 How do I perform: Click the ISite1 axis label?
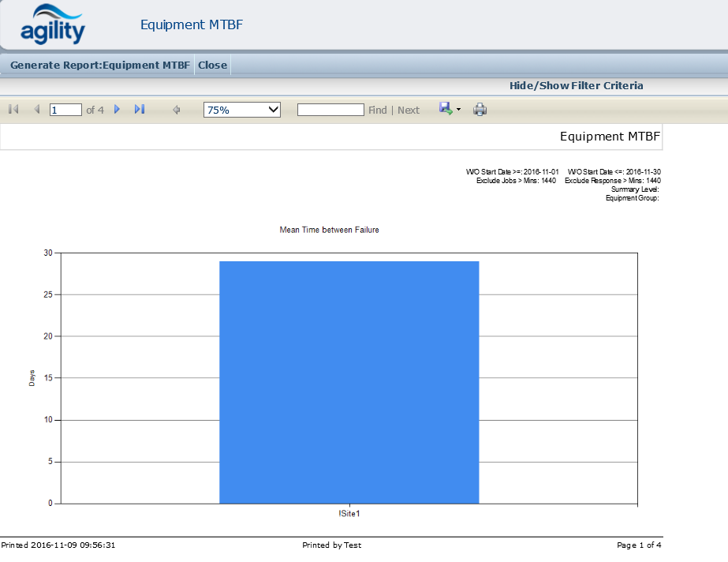point(349,513)
